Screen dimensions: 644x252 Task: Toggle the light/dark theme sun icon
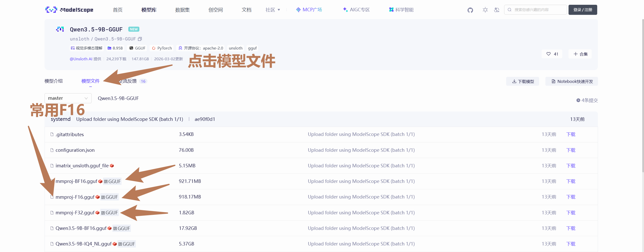pos(485,10)
